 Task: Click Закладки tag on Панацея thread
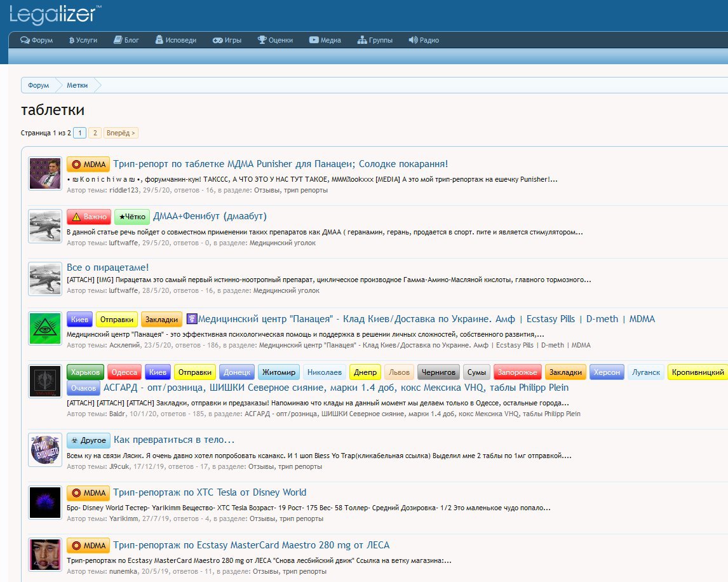pos(161,320)
